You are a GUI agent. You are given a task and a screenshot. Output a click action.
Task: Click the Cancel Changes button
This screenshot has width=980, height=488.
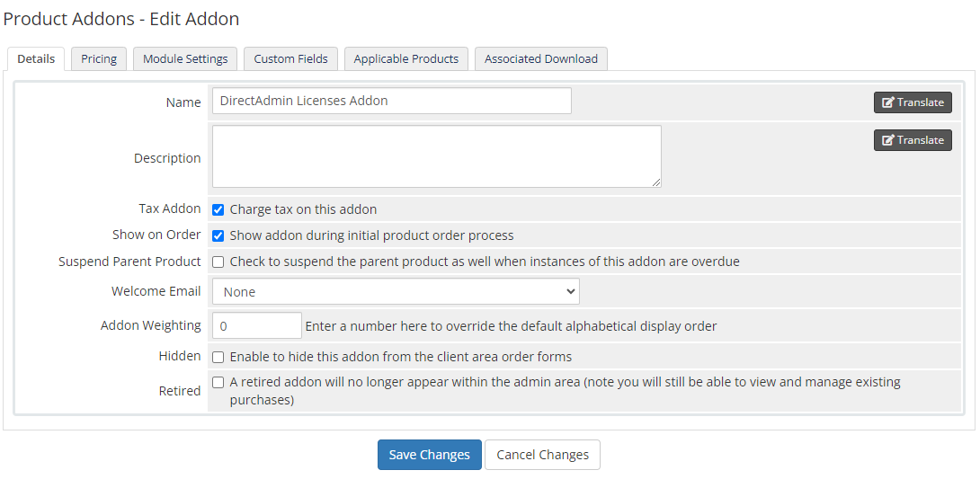542,455
